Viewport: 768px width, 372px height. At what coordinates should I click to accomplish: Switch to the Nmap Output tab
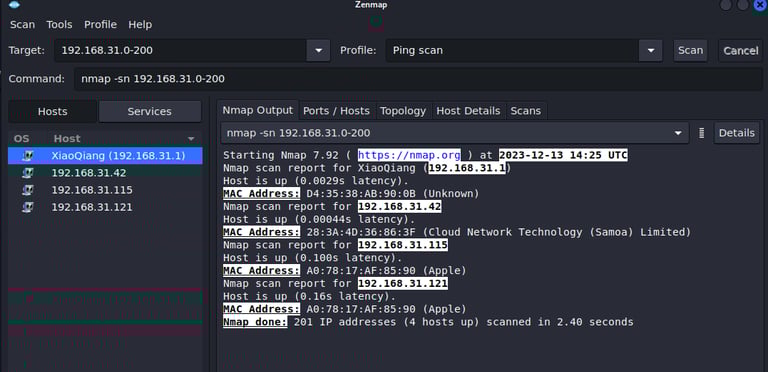pyautogui.click(x=258, y=110)
